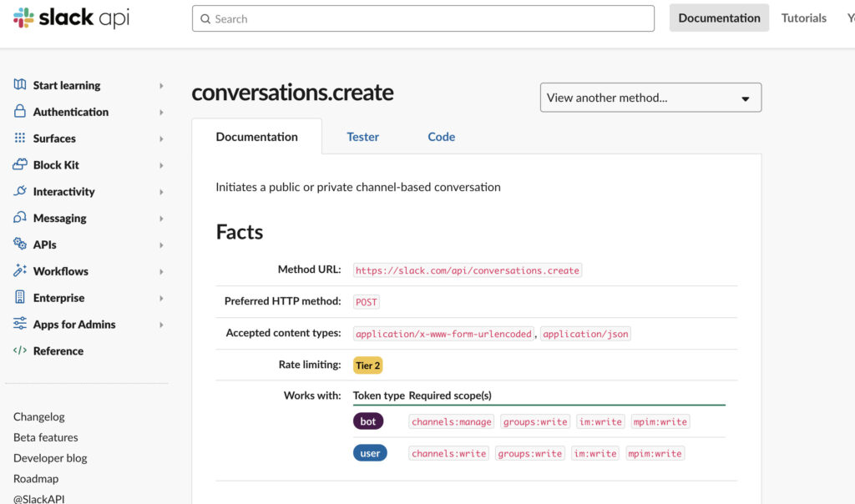This screenshot has width=855, height=504.
Task: Click the Enterprise building icon
Action: pos(20,297)
